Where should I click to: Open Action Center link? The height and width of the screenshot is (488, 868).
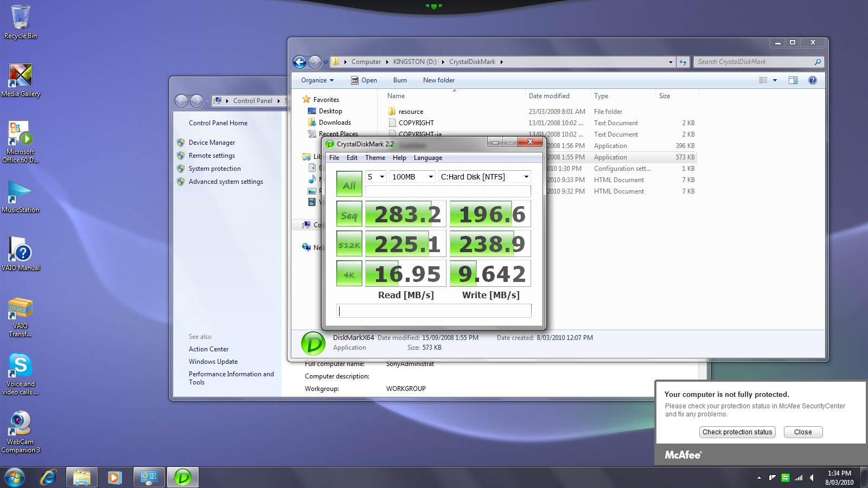[208, 349]
